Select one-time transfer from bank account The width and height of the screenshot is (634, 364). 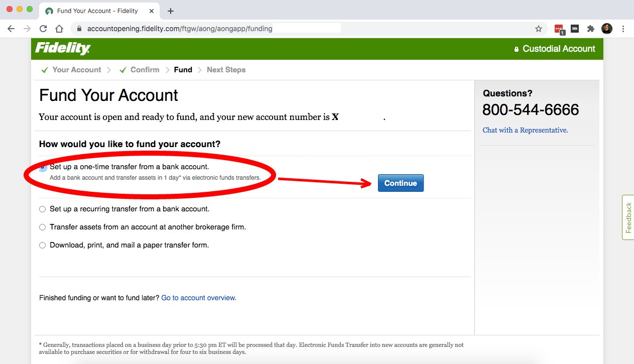[x=43, y=167]
